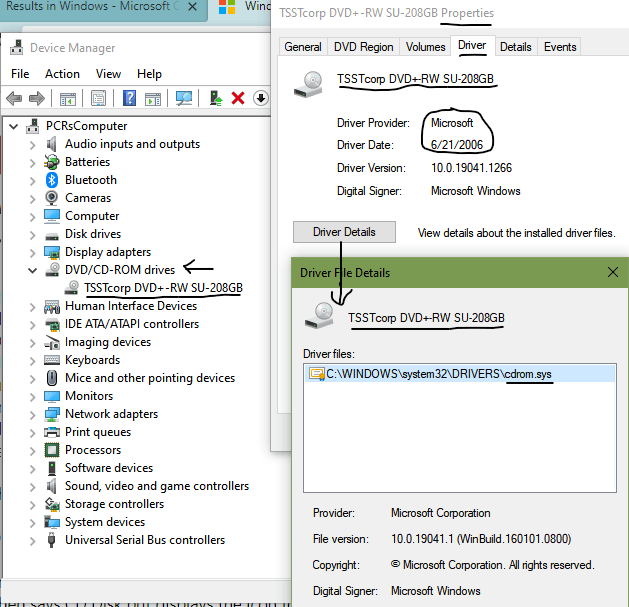Expand IDE ATA/ATAPI controllers
This screenshot has width=629, height=607.
(32, 325)
